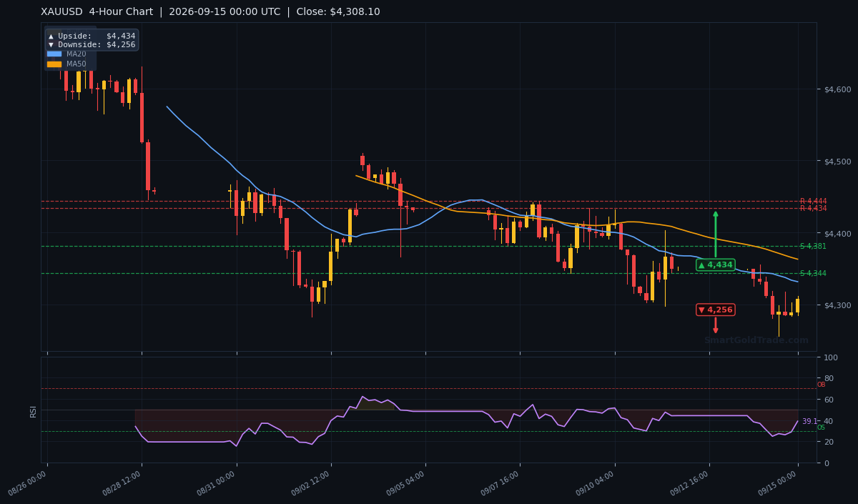This screenshot has width=858, height=504.
Task: Click the S 4,381 support level label
Action: pos(813,246)
